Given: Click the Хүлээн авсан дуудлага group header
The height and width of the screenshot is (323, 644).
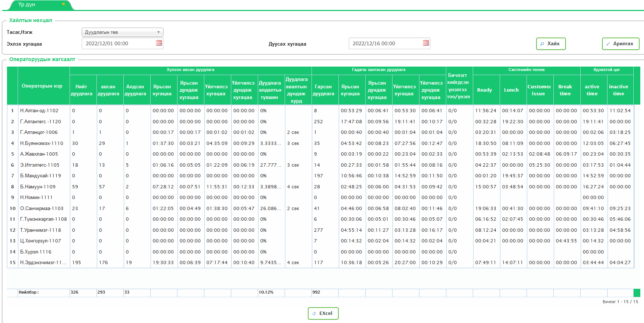Looking at the screenshot, I should click(x=190, y=70).
